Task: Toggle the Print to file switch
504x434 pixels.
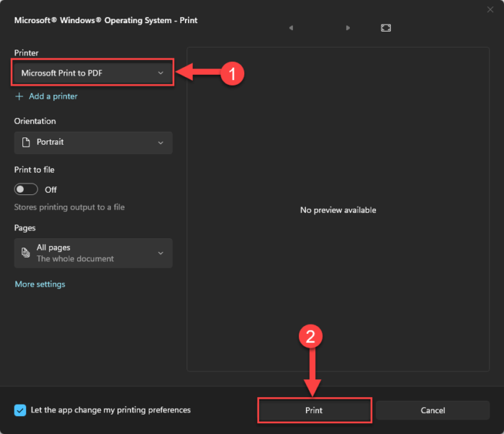Action: coord(26,189)
